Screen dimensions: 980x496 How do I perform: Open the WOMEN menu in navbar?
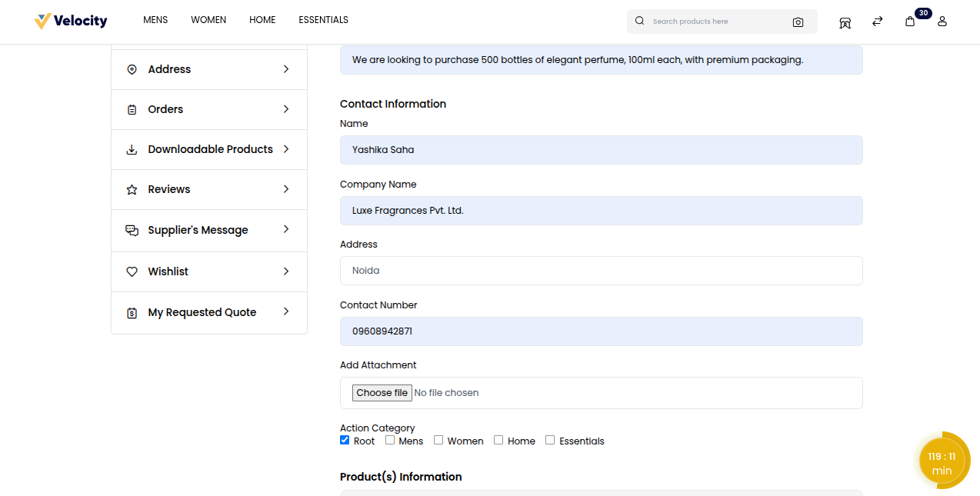tap(208, 20)
